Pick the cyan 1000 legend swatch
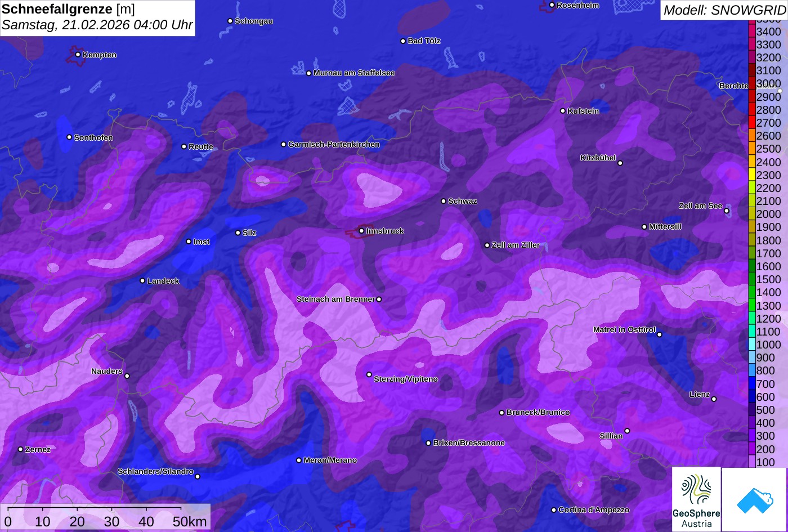 coord(752,345)
